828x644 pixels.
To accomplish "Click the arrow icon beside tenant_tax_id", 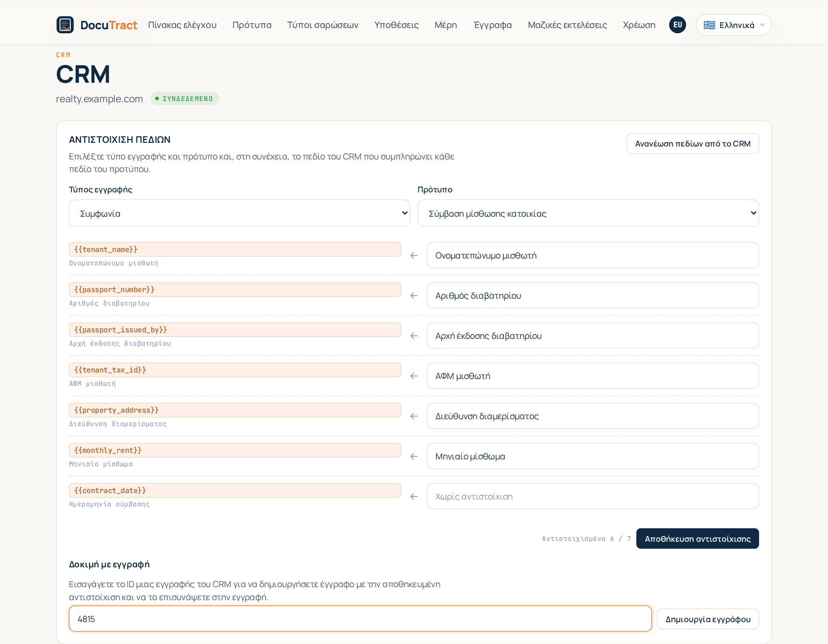I will (414, 376).
